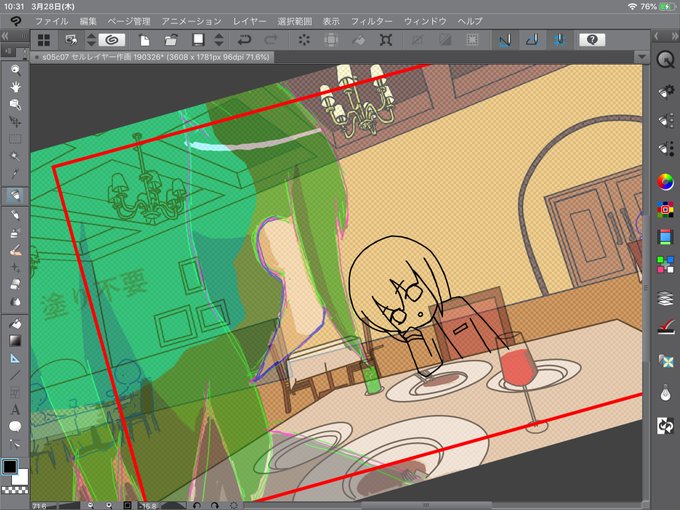Select the highlighted Pen tool

click(15, 196)
